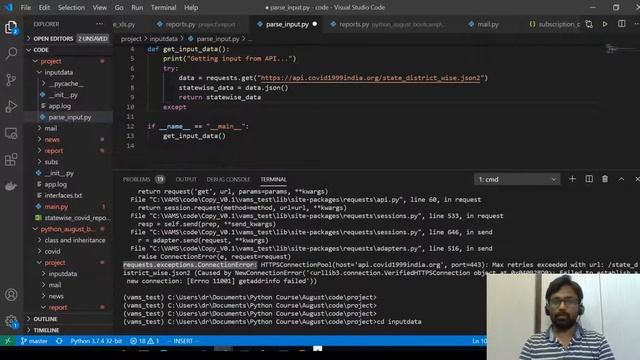Close the unsaved parse_input.py tab dot
Image resolution: width=640 pixels, height=360 pixels.
pyautogui.click(x=315, y=24)
